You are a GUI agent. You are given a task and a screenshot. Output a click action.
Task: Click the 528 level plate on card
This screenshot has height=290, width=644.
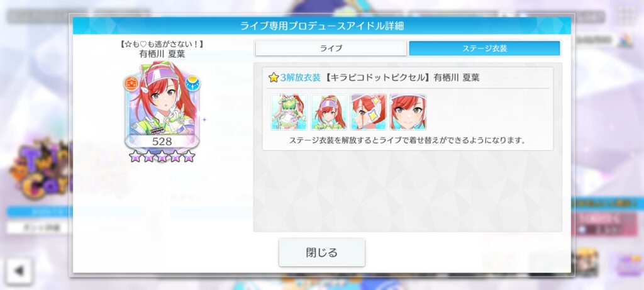pyautogui.click(x=162, y=142)
